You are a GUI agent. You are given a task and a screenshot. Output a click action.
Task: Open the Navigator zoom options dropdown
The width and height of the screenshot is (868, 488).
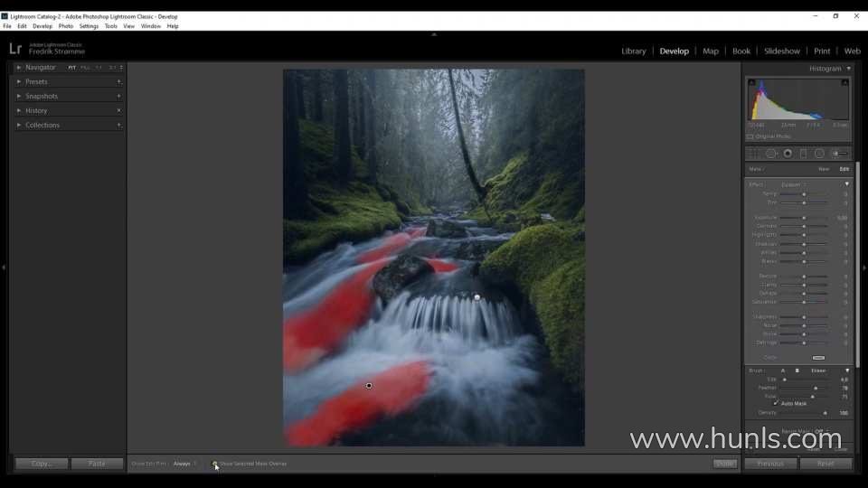[x=121, y=68]
